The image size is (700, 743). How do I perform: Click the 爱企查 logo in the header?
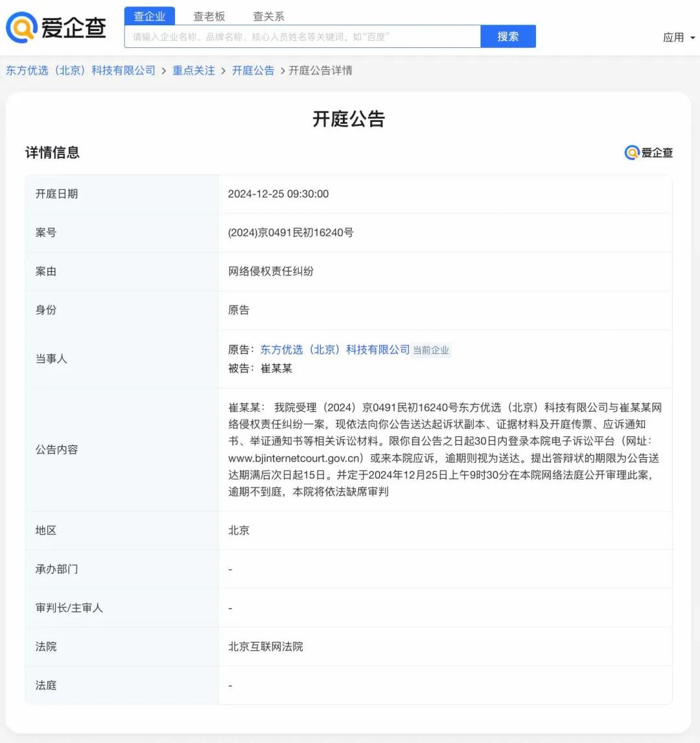[56, 27]
